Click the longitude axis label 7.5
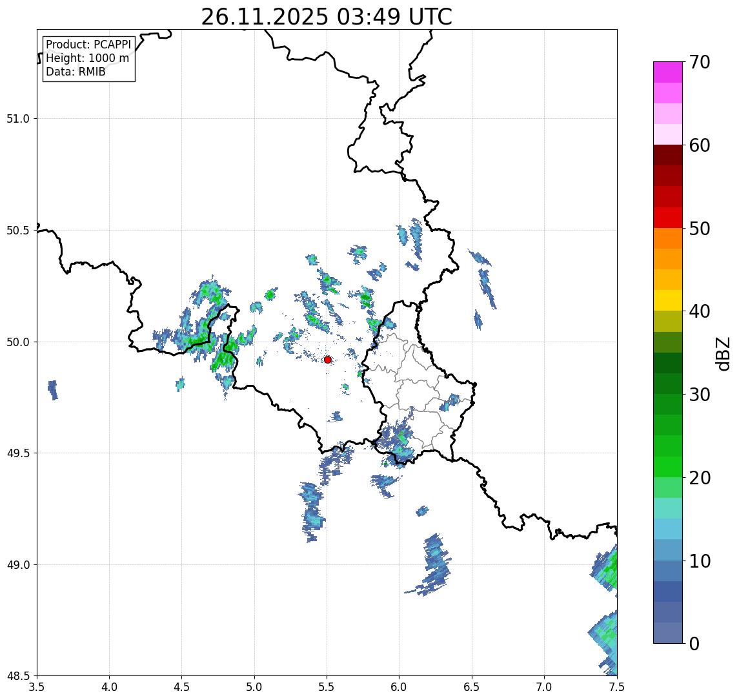Image resolution: width=739 pixels, height=700 pixels. [617, 687]
